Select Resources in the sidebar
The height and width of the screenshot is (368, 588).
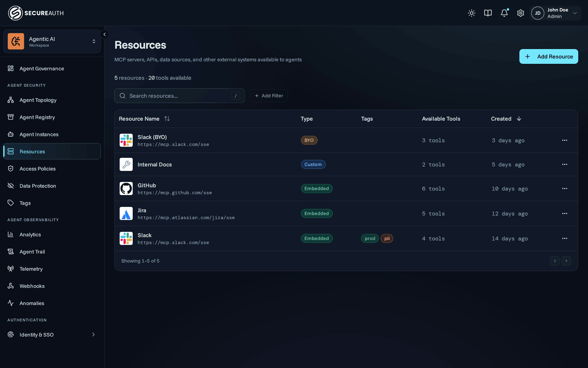(x=52, y=151)
